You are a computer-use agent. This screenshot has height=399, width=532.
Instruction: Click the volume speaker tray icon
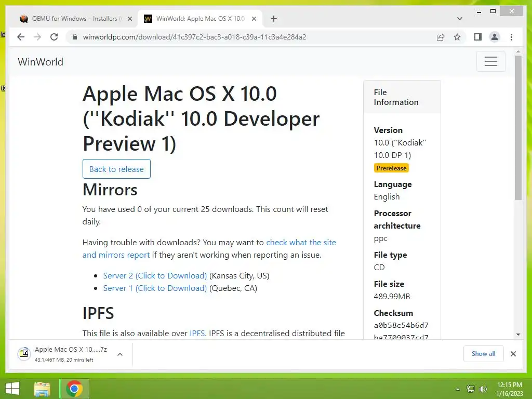coord(483,389)
